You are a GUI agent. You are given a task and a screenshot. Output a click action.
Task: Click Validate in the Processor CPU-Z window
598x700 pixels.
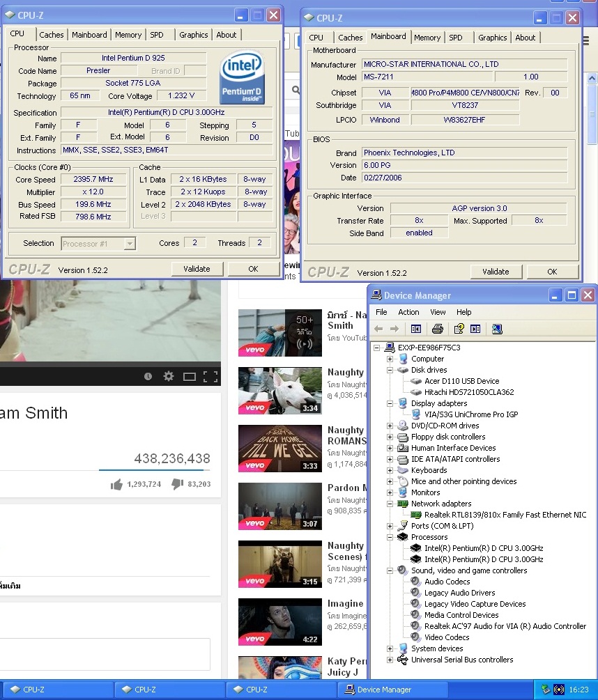click(x=197, y=269)
